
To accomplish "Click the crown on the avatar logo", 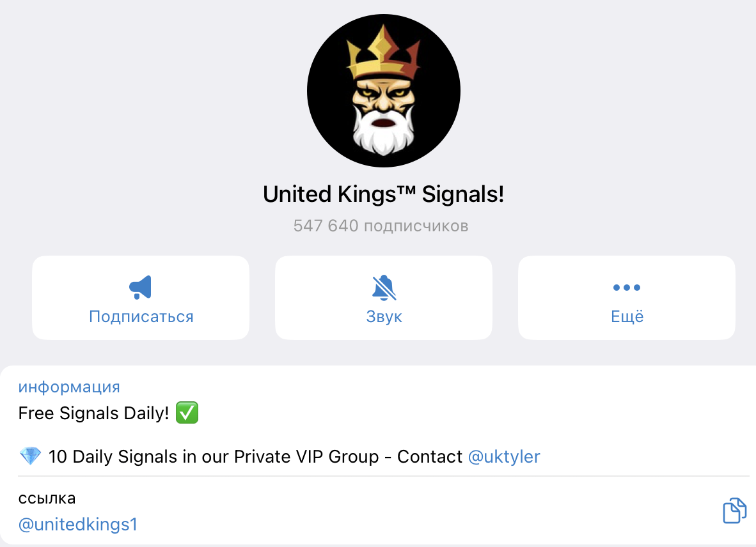I will coord(382,50).
